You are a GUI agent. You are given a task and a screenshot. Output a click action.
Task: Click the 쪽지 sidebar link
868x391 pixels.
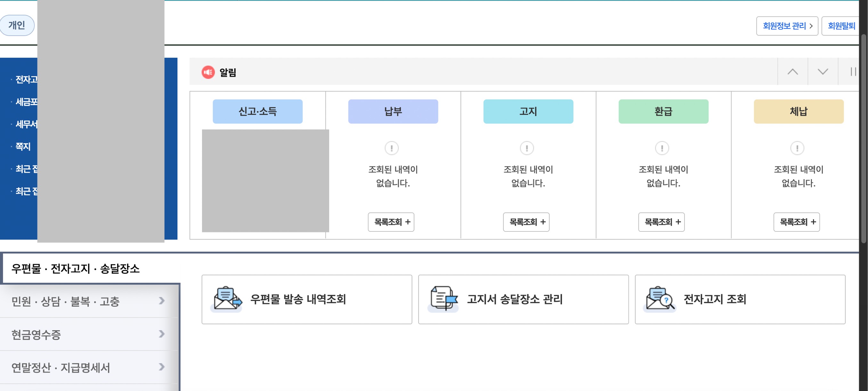[23, 146]
